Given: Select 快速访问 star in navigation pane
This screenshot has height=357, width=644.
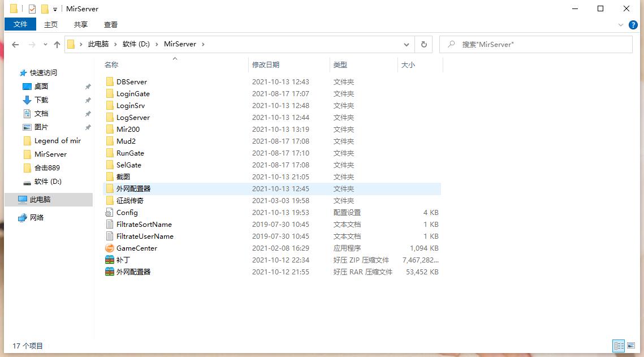Looking at the screenshot, I should (23, 73).
